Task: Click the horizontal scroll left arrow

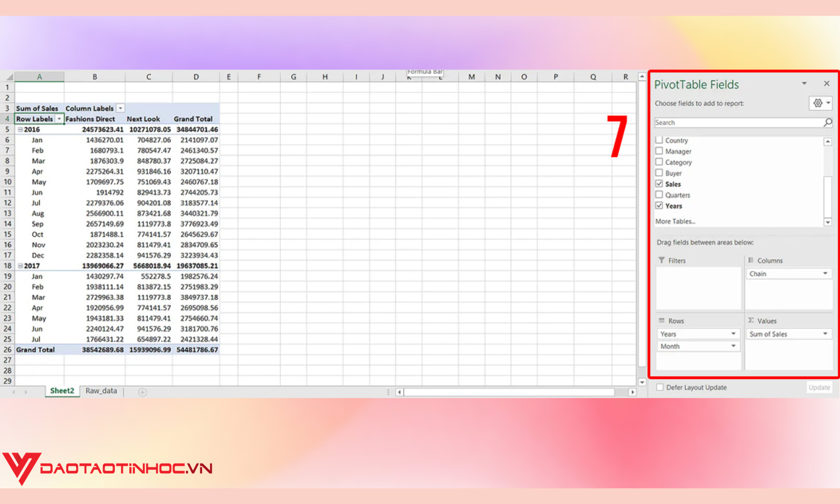Action: [x=399, y=392]
